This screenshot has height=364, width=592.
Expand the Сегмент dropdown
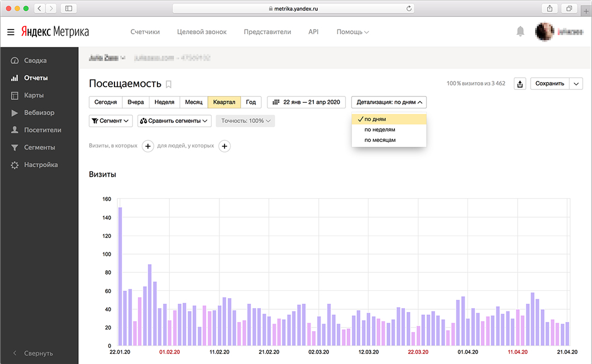tap(111, 121)
